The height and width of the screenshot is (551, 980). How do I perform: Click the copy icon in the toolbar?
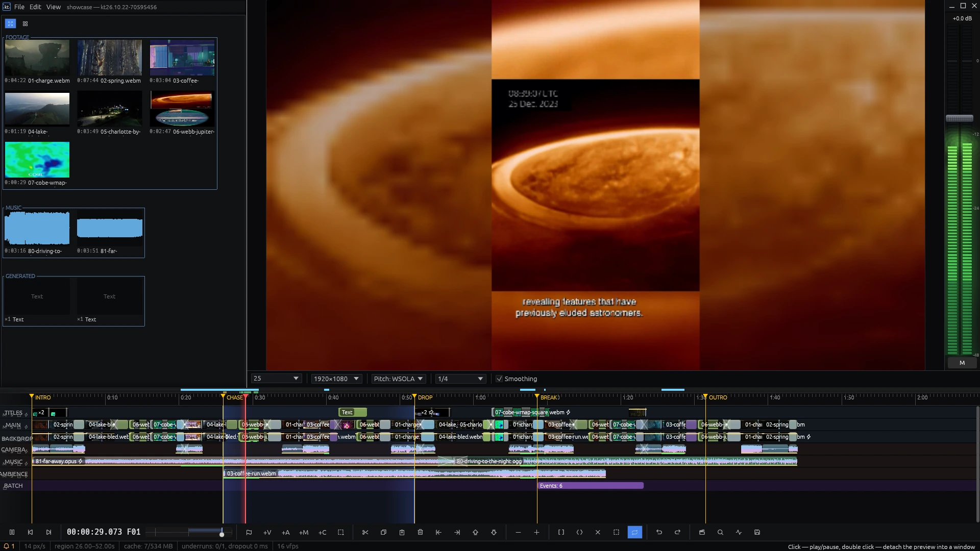(x=383, y=532)
